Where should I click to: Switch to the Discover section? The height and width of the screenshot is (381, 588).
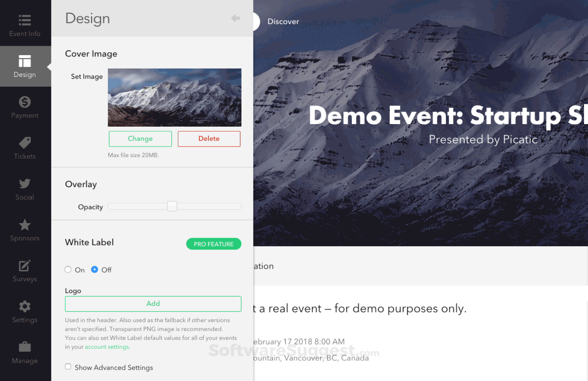click(283, 21)
